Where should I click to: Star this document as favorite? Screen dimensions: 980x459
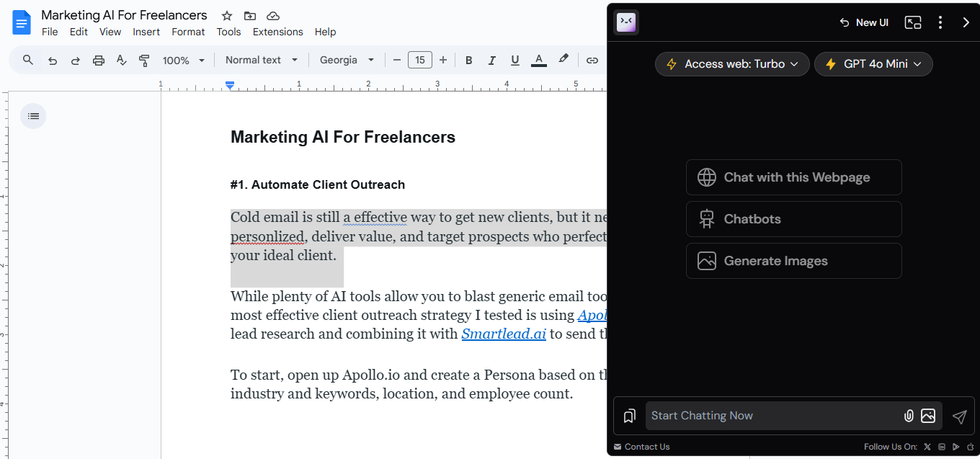(x=227, y=16)
